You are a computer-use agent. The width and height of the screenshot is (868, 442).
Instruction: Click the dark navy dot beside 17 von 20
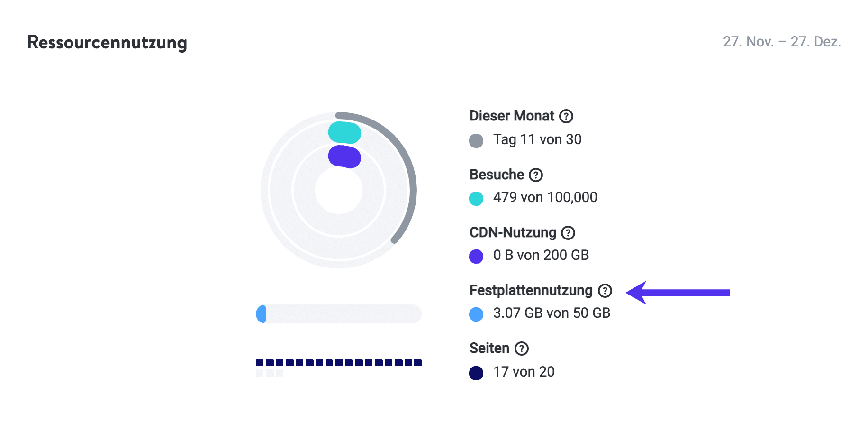[x=476, y=373]
